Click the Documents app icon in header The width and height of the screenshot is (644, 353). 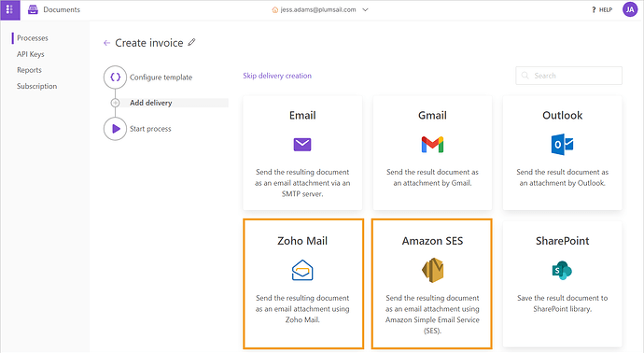point(33,10)
